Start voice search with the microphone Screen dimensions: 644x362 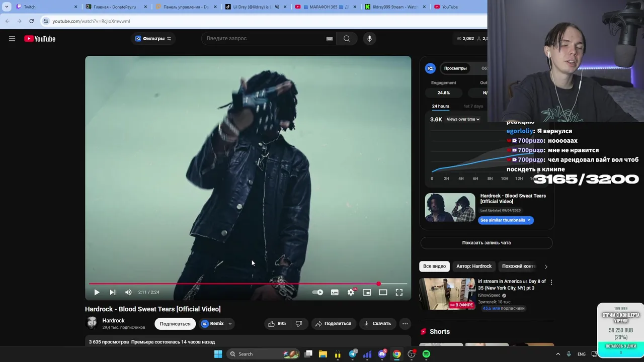click(369, 39)
